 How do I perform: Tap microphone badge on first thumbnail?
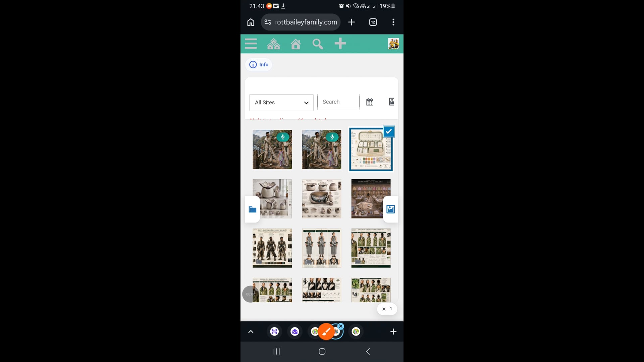click(x=283, y=137)
